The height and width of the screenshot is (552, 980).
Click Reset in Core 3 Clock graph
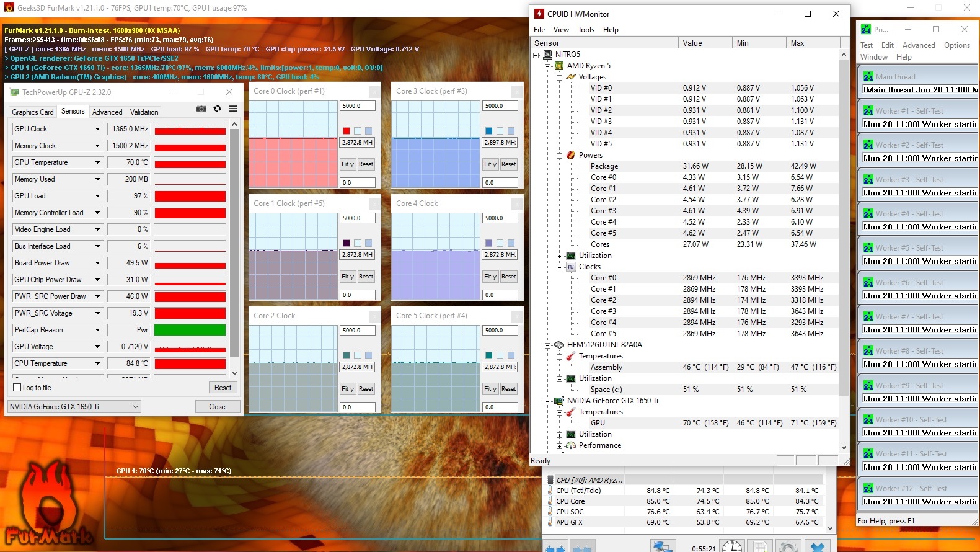pyautogui.click(x=508, y=164)
